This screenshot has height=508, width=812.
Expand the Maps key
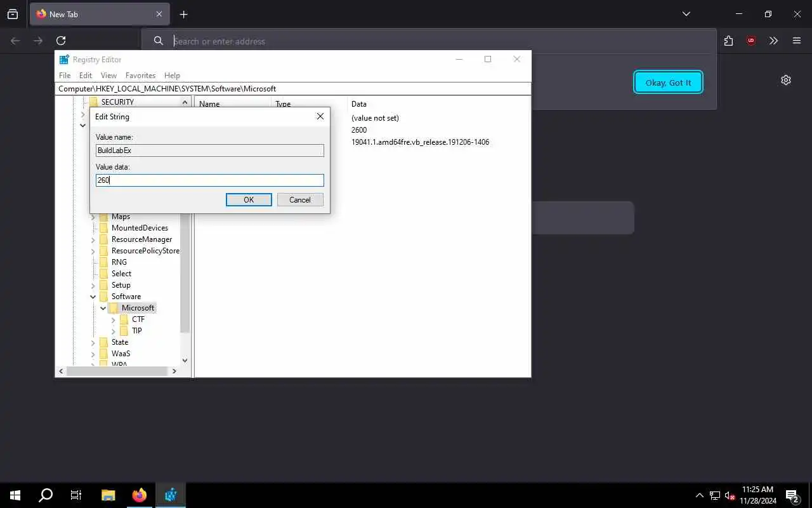click(93, 217)
